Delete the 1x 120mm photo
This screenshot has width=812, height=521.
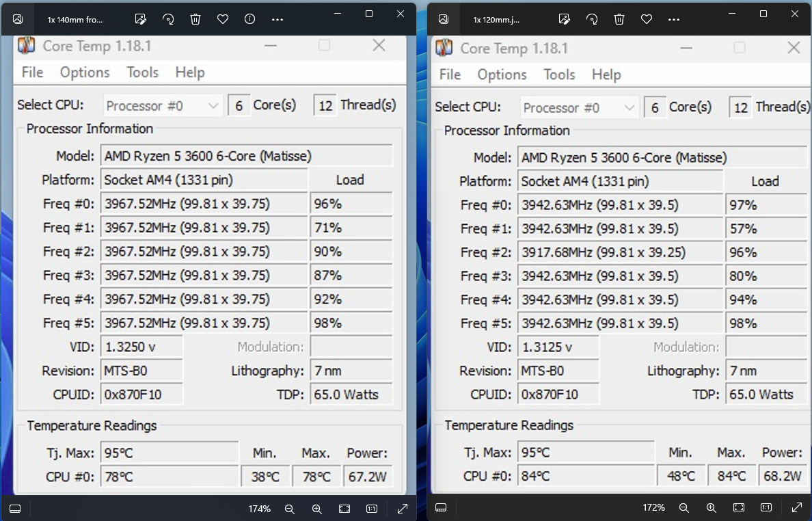click(x=619, y=19)
